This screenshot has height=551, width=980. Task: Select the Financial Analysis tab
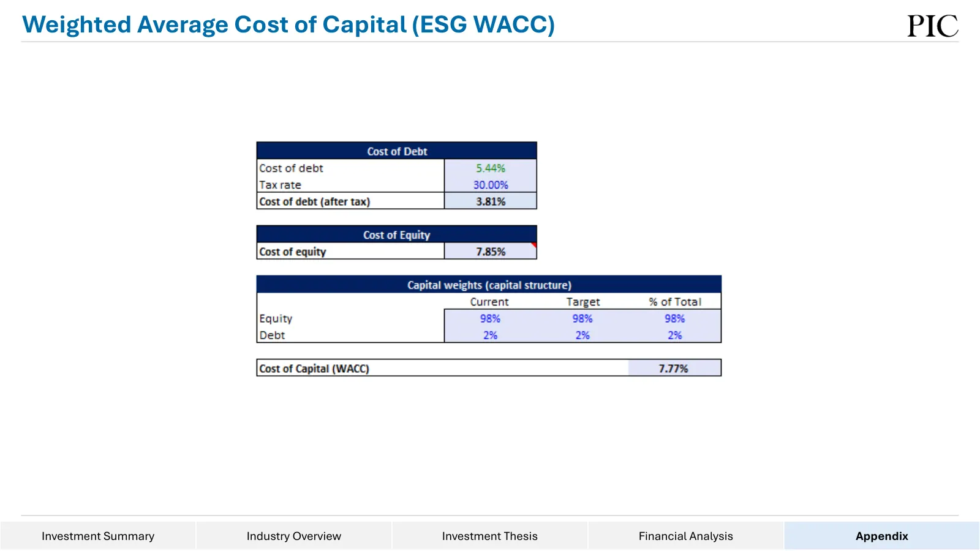(686, 536)
